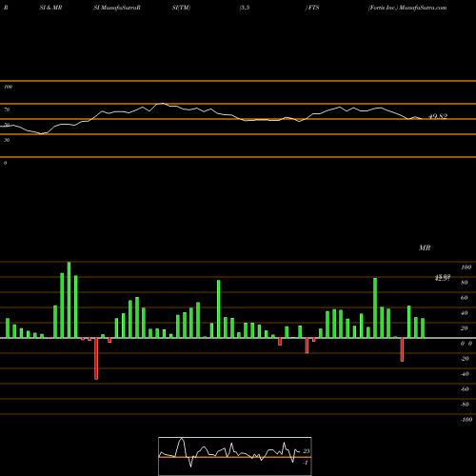
Task: Click the MR panel title label
Action: (425, 248)
